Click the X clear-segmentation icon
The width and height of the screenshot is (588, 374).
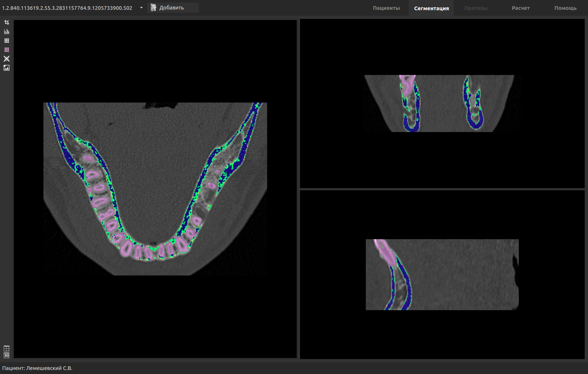(7, 59)
